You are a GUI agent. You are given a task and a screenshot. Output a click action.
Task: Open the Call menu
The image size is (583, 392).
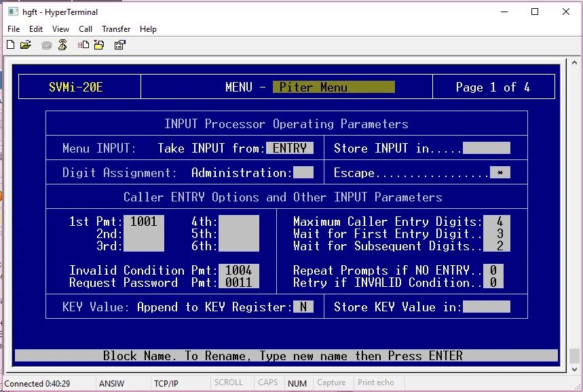(x=86, y=29)
